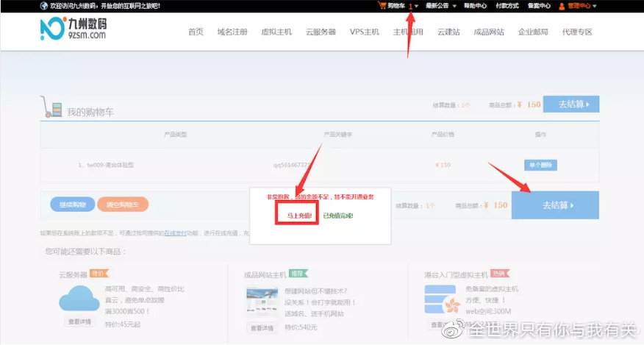Image resolution: width=644 pixels, height=345 pixels.
Task: Open the 域名注册 navigation menu item
Action: [232, 32]
